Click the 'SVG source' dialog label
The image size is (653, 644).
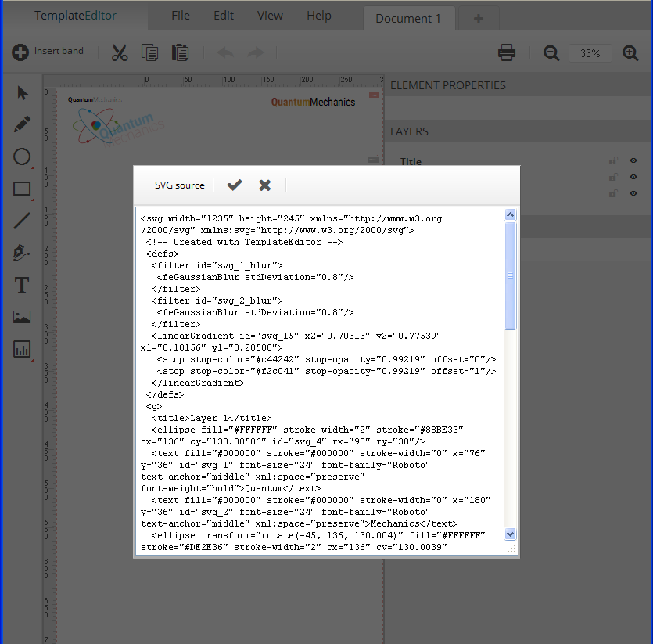click(180, 185)
